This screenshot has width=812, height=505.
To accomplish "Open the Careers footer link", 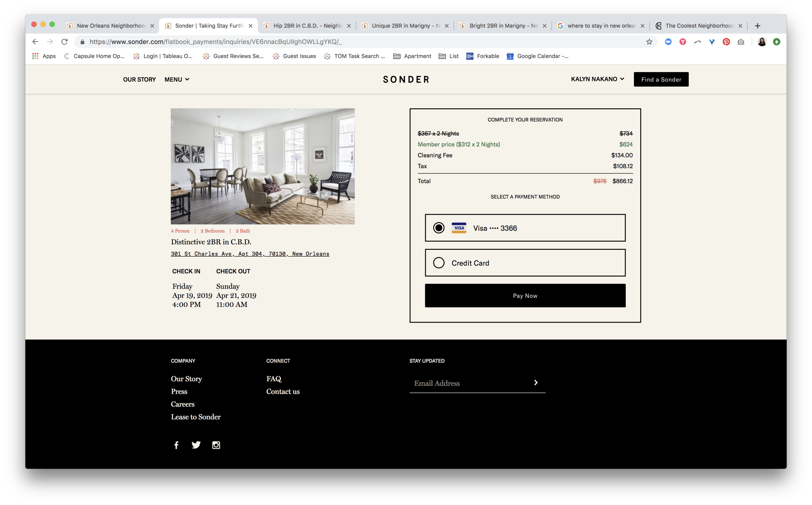I will coord(183,404).
